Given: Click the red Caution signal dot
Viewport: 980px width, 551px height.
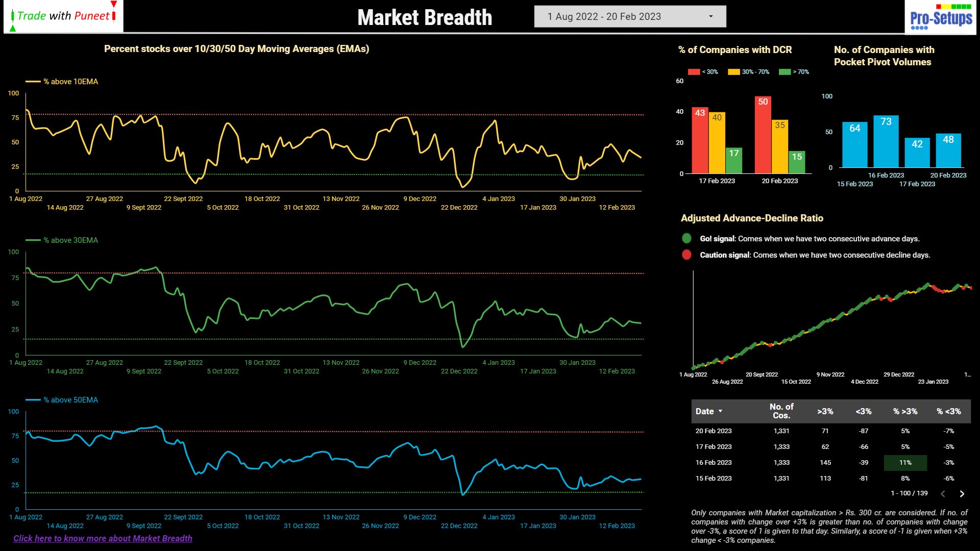Looking at the screenshot, I should click(687, 255).
